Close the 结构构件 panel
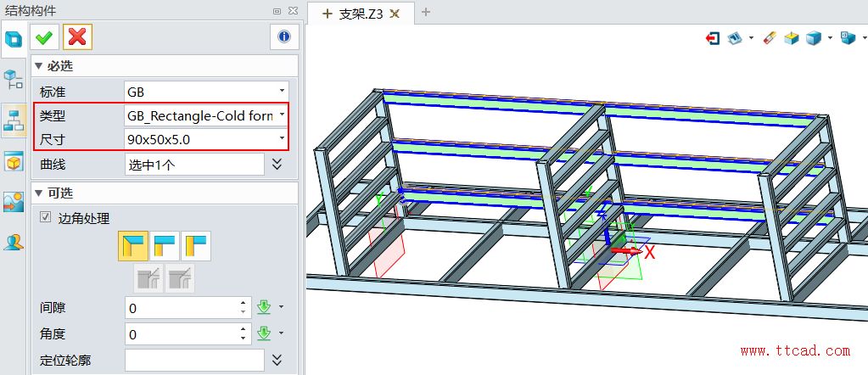This screenshot has width=868, height=375. click(x=293, y=10)
